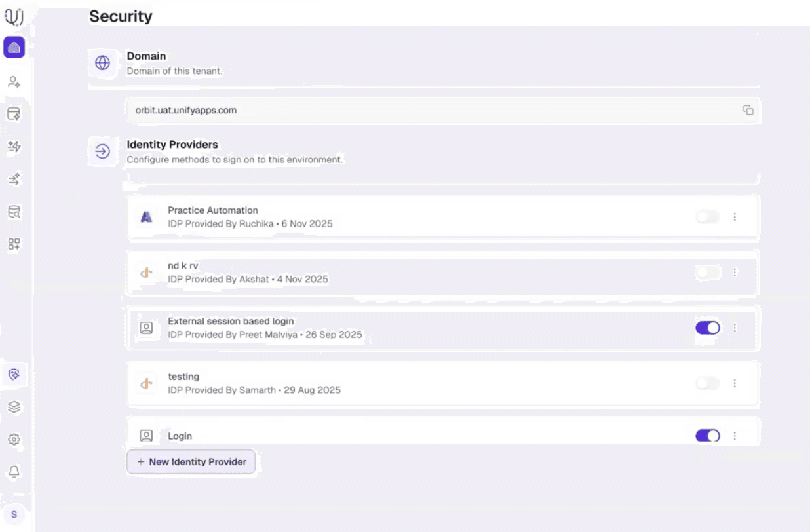Enable the testing identity provider toggle
Viewport: 810px width, 532px height.
708,383
